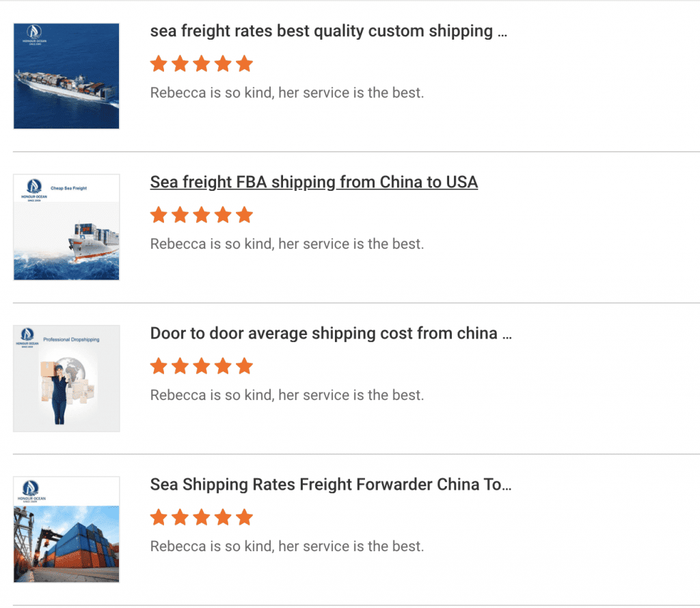The height and width of the screenshot is (608, 700).
Task: Click second star under Door to door listing
Action: (x=180, y=367)
